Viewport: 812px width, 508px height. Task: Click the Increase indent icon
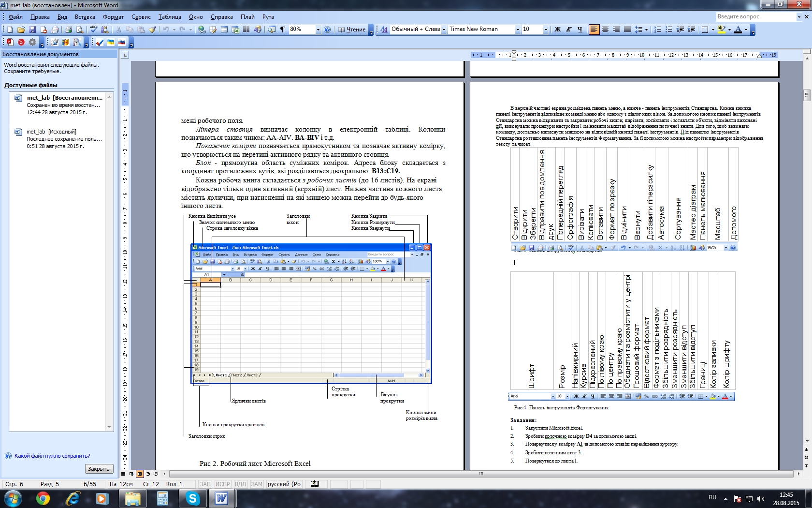[691, 30]
